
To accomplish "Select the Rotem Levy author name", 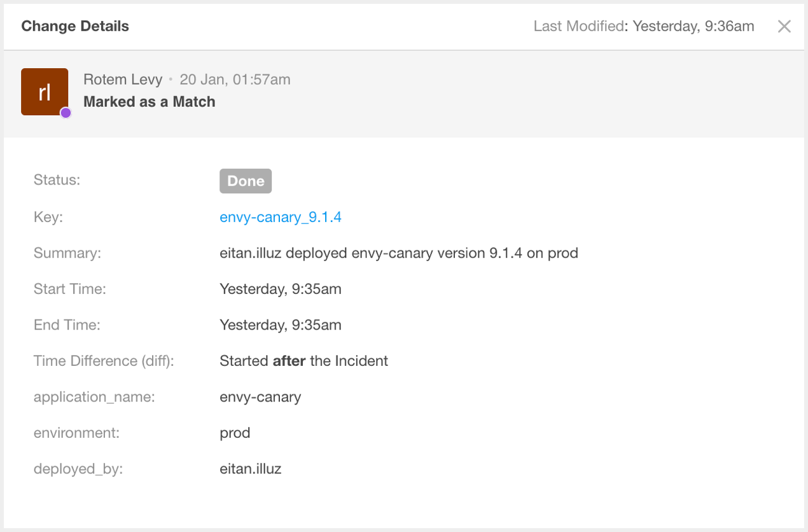I will pyautogui.click(x=123, y=80).
